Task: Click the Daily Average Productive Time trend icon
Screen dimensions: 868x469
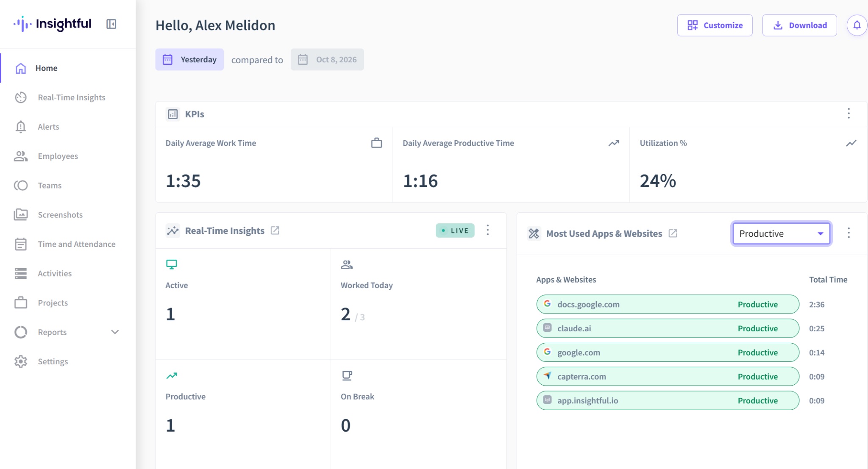Action: (x=614, y=143)
